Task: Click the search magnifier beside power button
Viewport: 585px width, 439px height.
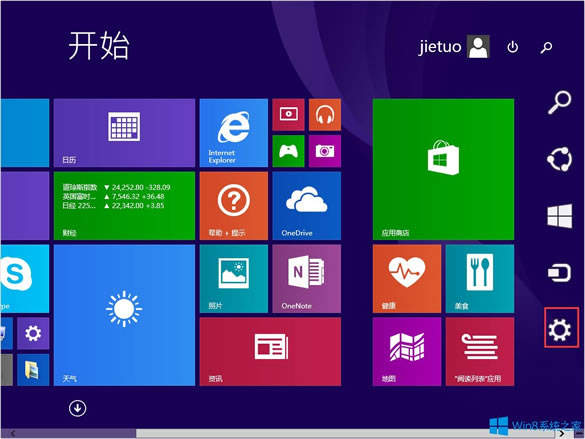Action: pyautogui.click(x=547, y=47)
